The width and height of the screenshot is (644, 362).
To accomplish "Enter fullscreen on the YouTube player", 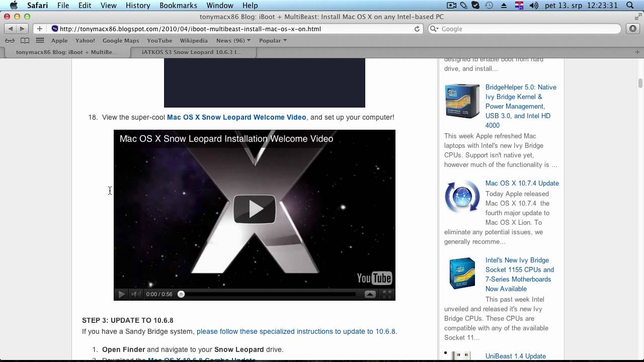I will 387,294.
